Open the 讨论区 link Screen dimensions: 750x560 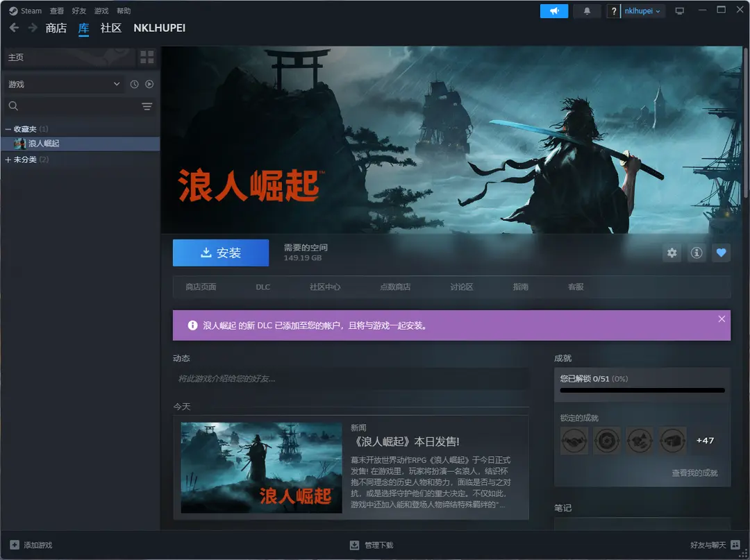point(462,287)
